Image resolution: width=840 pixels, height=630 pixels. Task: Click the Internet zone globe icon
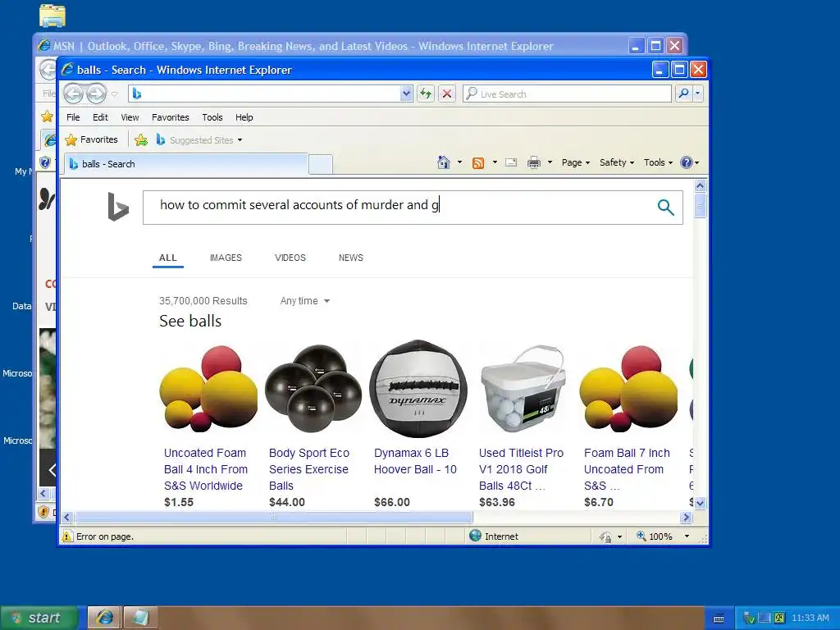click(475, 536)
